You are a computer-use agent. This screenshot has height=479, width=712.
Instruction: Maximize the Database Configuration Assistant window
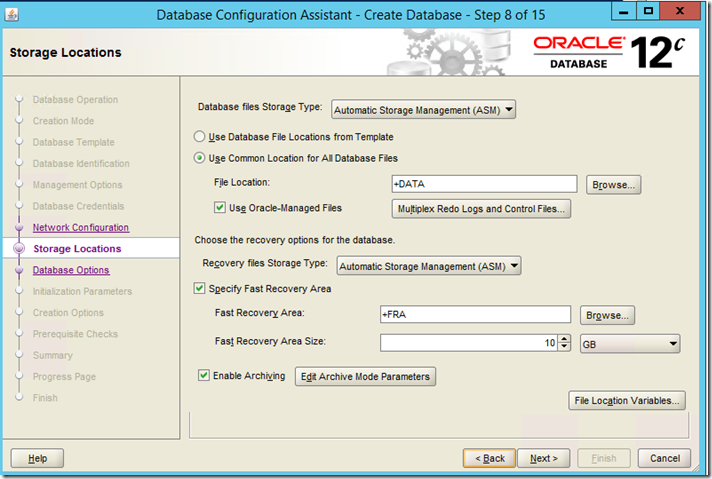(x=648, y=11)
